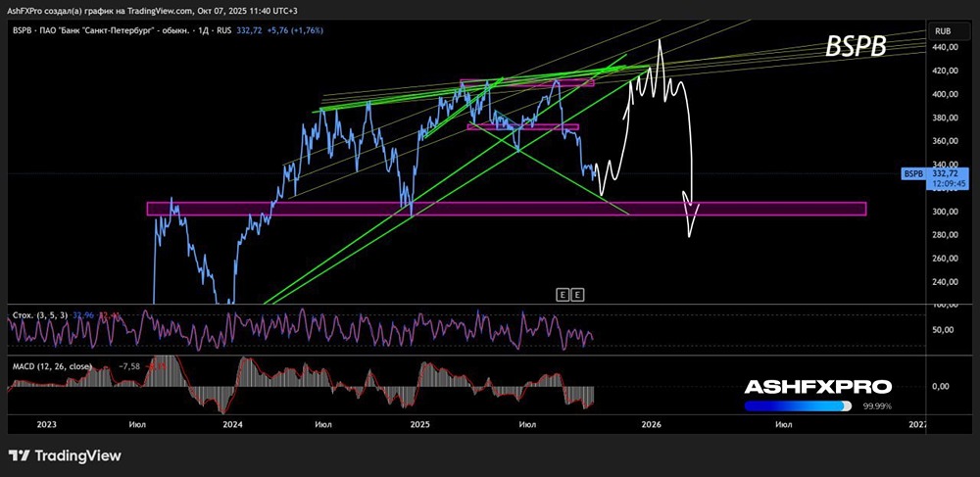Select the wide pink support zone rectangle

click(507, 209)
